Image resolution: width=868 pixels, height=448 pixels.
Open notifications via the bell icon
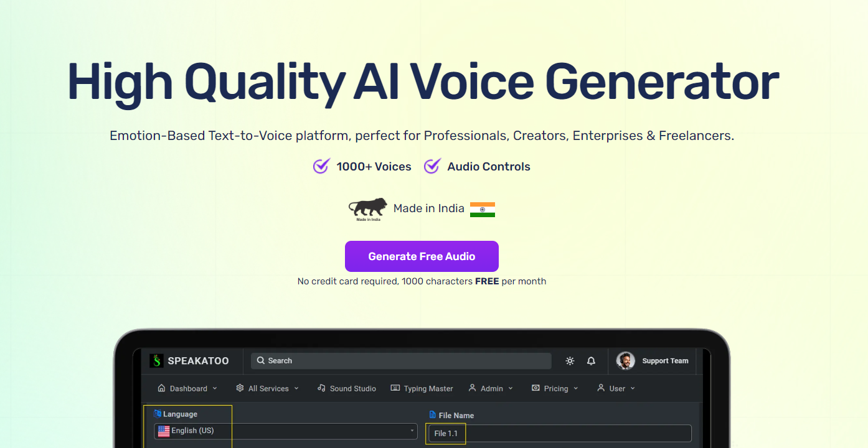[592, 361]
